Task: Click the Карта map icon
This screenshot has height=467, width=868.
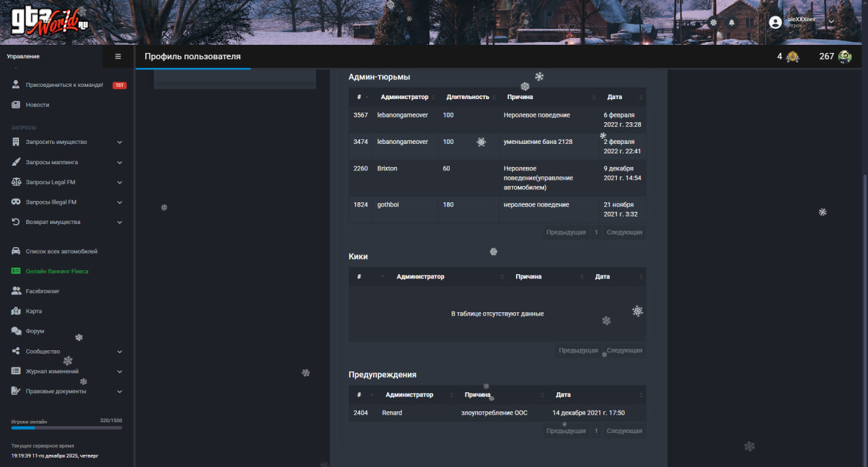Action: click(x=16, y=311)
